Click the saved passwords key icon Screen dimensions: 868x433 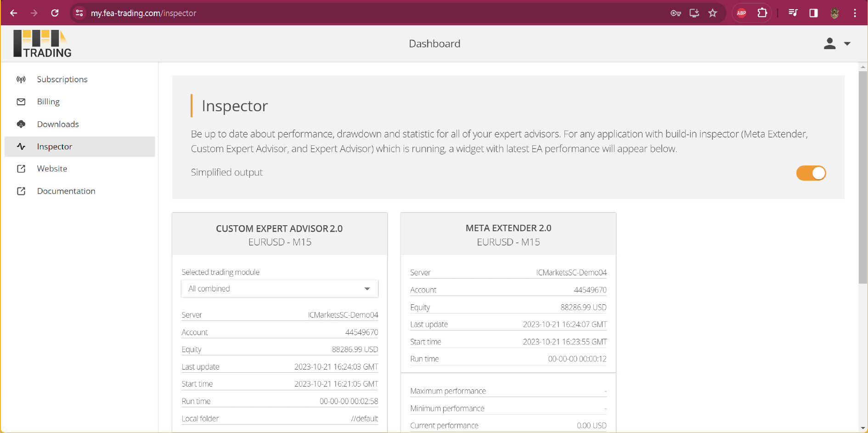676,13
